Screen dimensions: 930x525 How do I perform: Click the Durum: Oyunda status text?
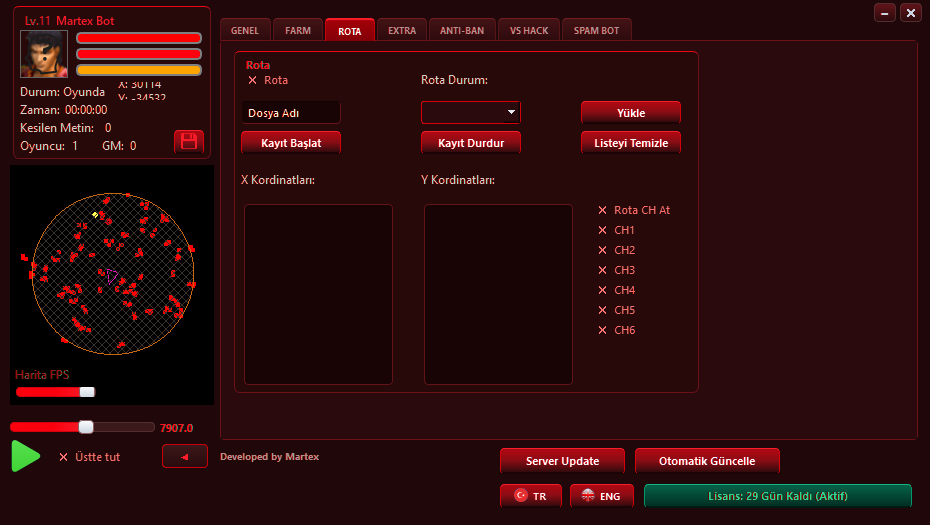(62, 92)
